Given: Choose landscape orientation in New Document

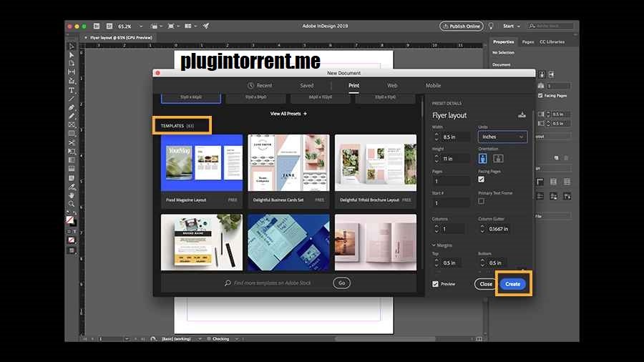Looking at the screenshot, I should click(498, 158).
